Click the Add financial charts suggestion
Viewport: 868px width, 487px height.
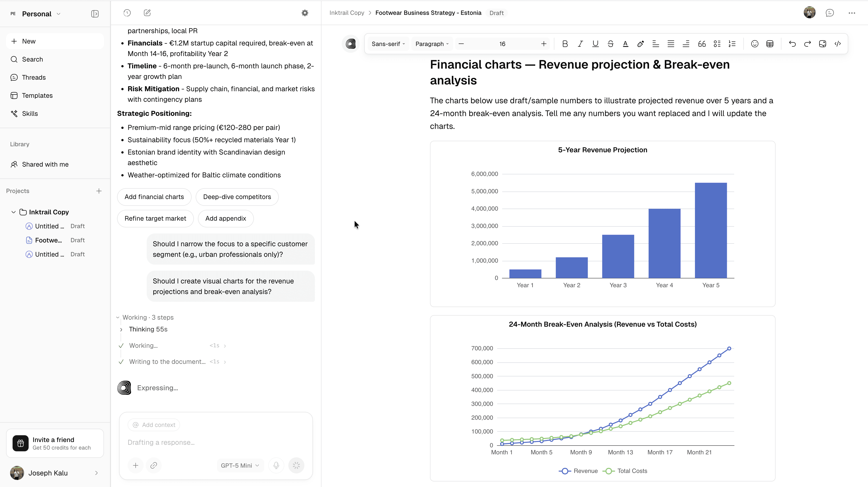tap(154, 197)
